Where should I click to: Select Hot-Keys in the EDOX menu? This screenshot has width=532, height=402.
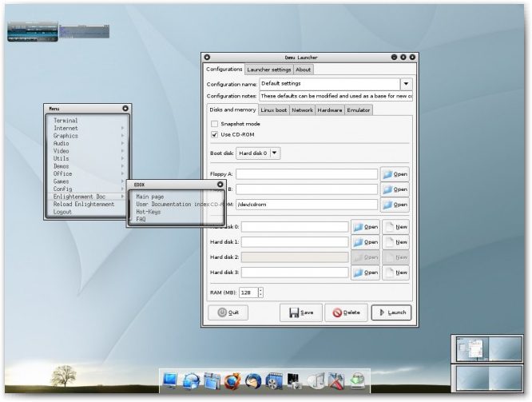[149, 212]
